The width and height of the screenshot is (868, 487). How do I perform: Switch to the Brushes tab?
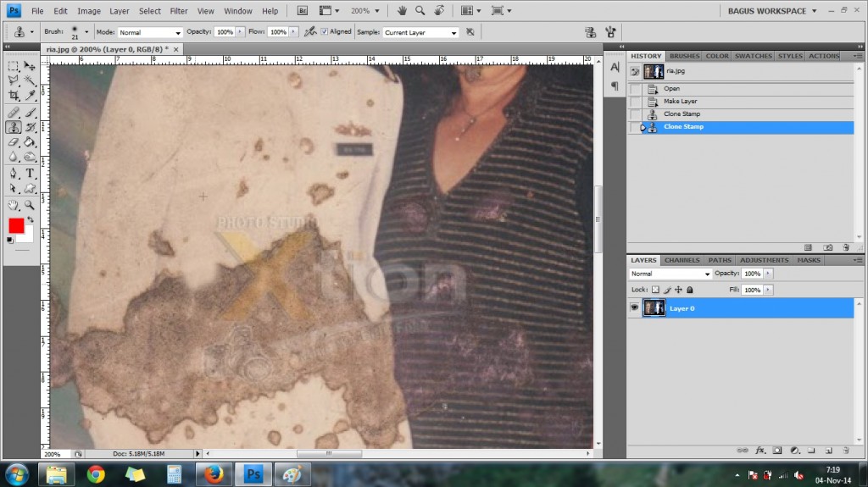tap(684, 56)
